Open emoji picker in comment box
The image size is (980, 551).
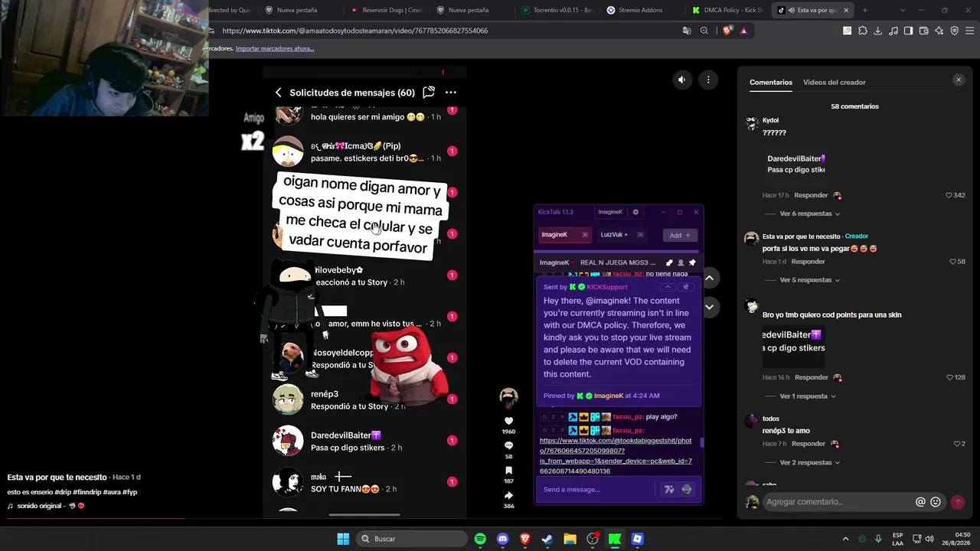935,502
